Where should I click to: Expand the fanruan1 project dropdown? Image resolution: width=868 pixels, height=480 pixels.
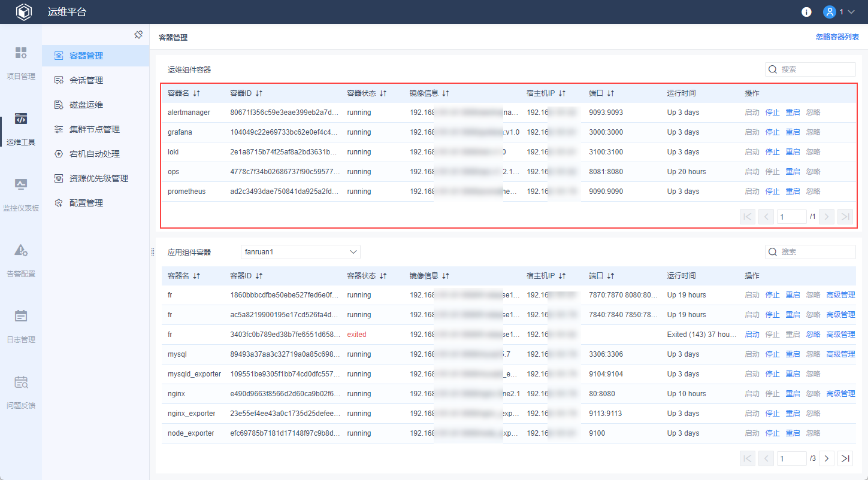[353, 252]
